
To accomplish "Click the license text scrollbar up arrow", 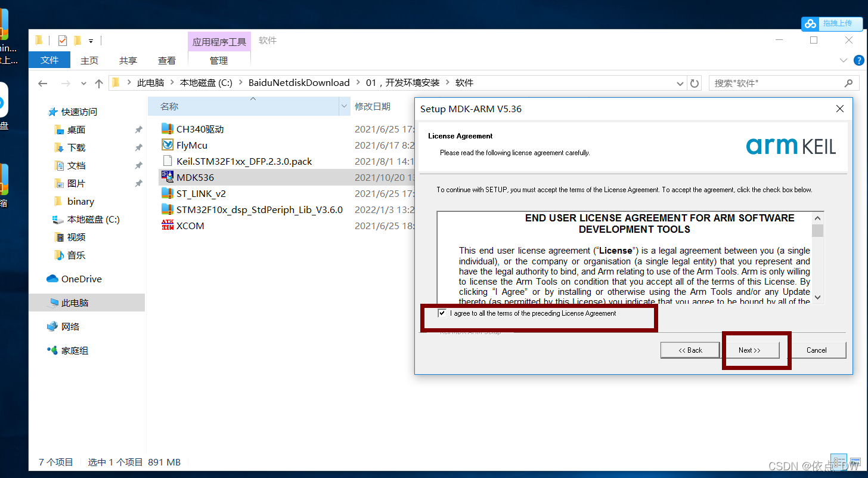I will point(817,217).
